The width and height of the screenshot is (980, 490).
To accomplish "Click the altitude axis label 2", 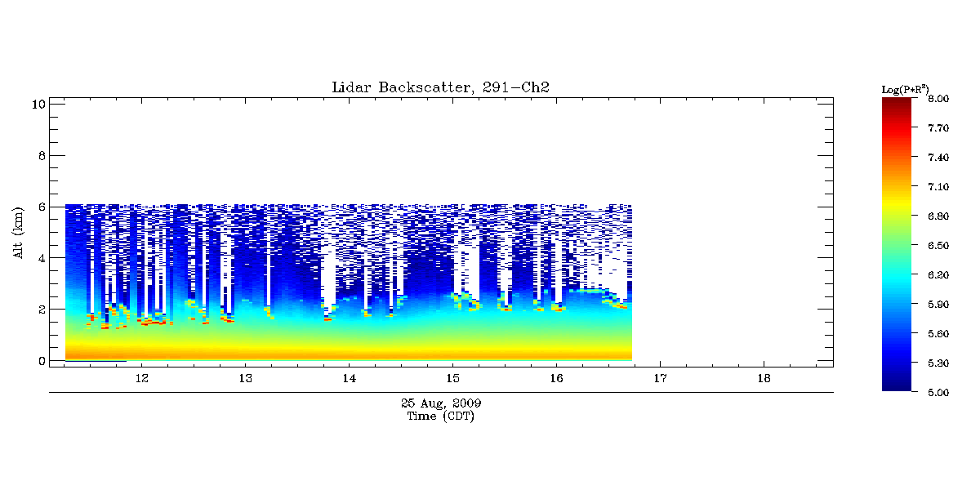I will (x=40, y=310).
